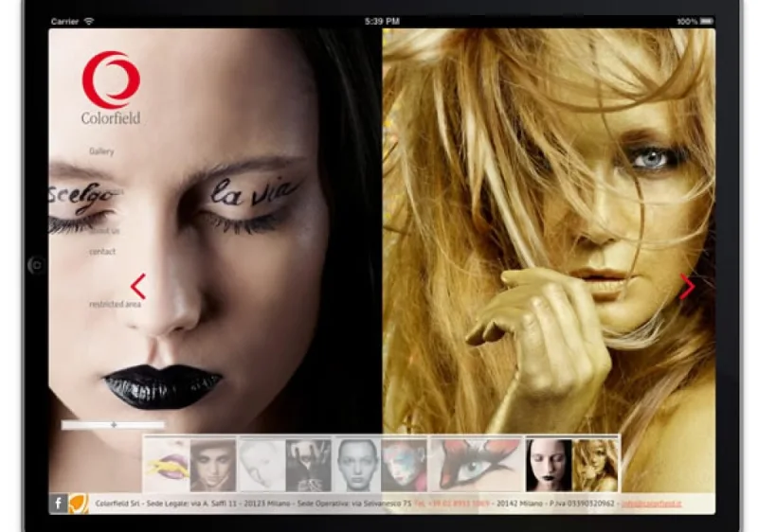
Task: Open the Facebook page icon
Action: tap(58, 504)
